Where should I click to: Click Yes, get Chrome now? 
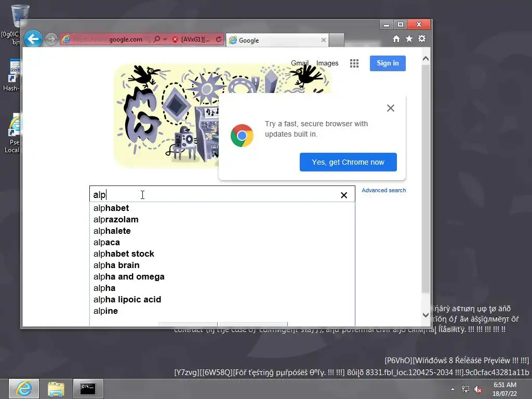pyautogui.click(x=348, y=162)
